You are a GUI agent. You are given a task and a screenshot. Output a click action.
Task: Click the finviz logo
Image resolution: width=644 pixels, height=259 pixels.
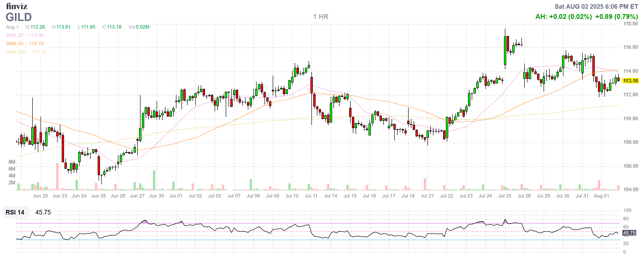(x=17, y=6)
